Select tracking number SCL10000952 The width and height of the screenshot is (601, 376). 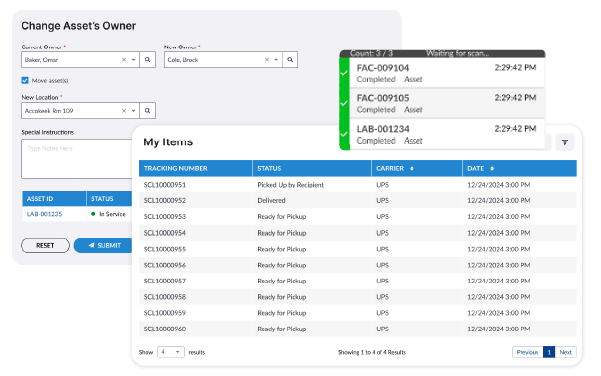tap(165, 200)
